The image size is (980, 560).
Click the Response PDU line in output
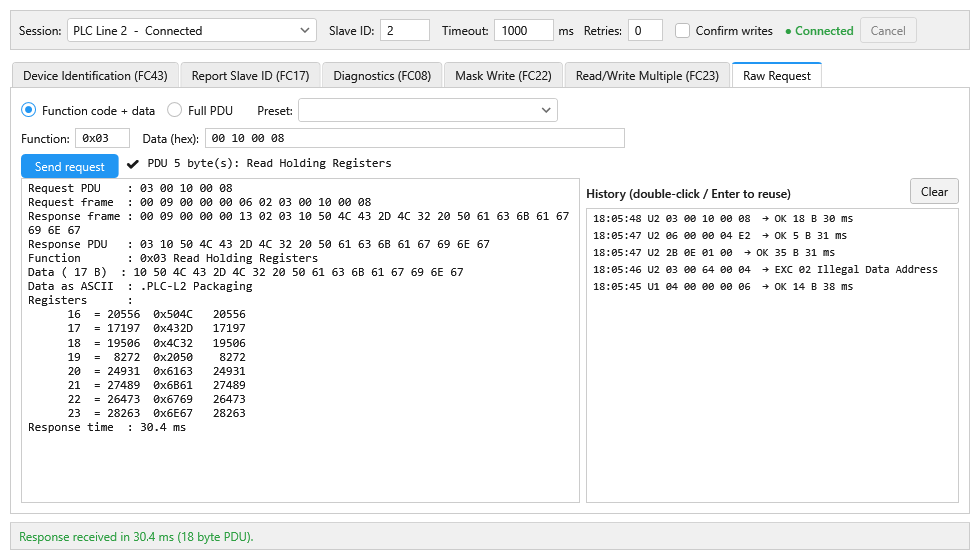259,244
